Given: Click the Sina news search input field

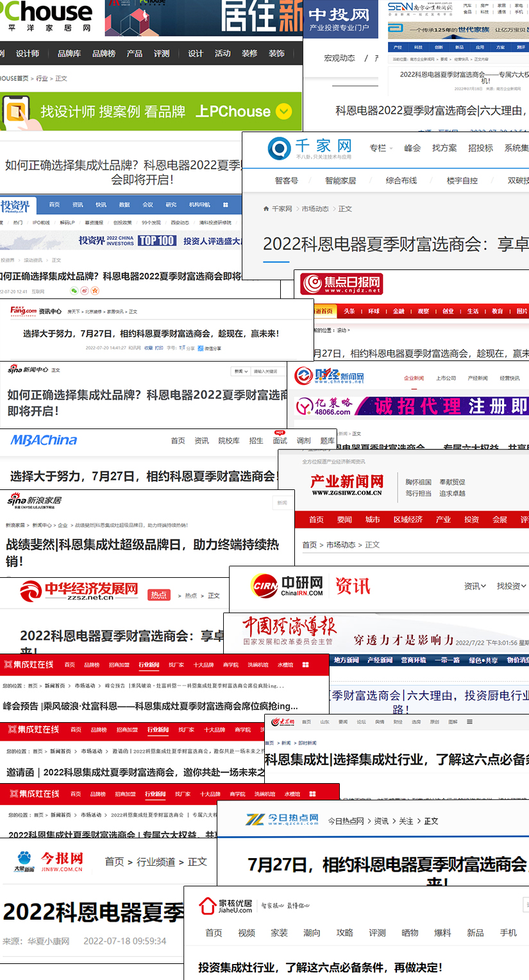Looking at the screenshot, I should click(268, 371).
